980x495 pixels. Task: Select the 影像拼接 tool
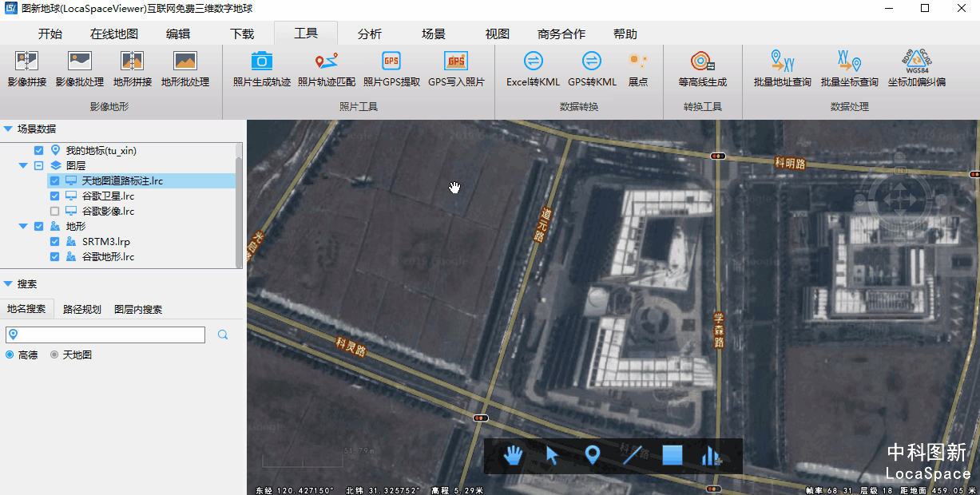(26, 68)
